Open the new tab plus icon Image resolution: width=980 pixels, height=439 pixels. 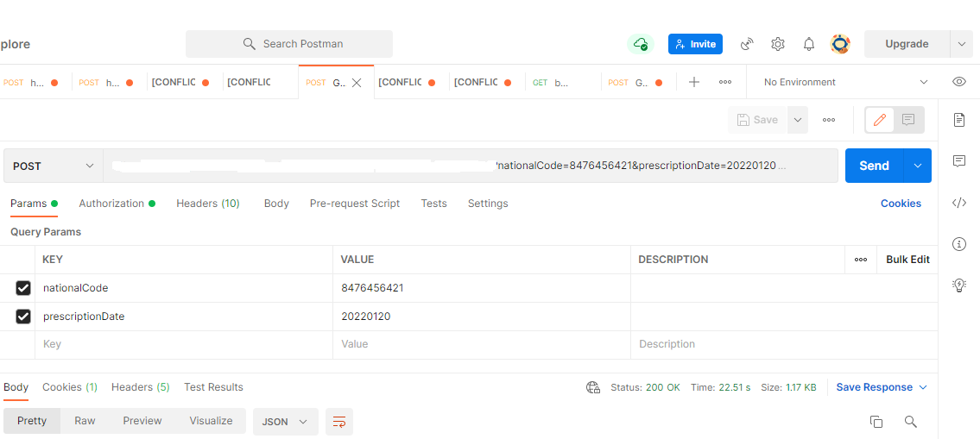coord(693,82)
